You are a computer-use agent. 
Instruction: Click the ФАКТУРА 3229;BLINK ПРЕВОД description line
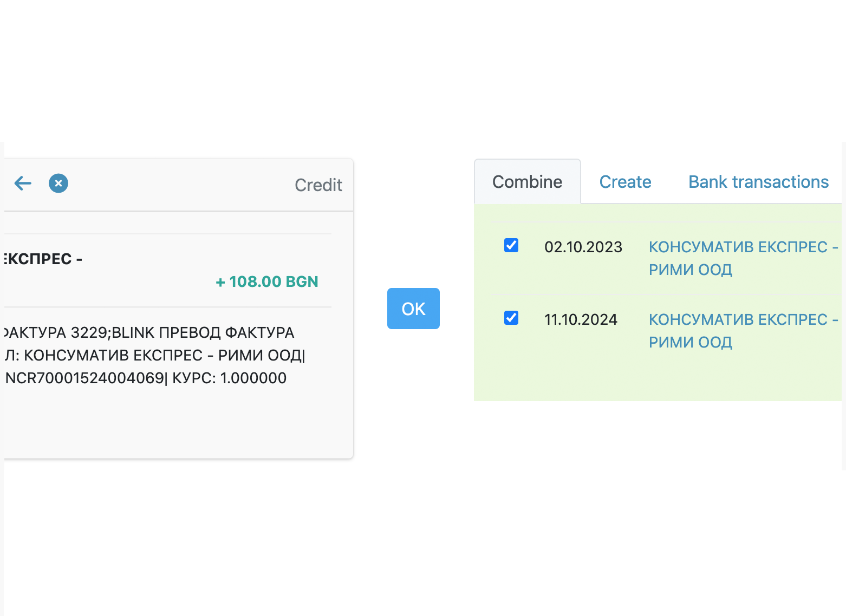click(149, 332)
